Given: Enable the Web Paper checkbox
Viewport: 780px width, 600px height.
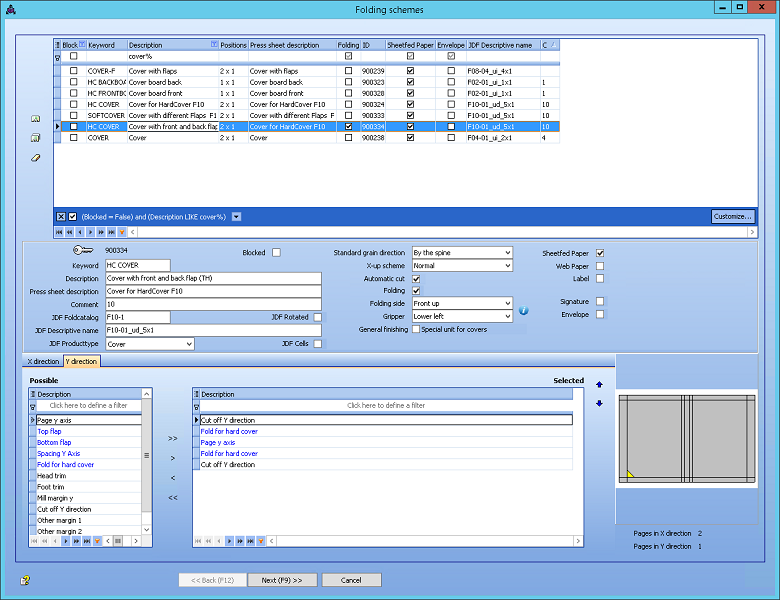Looking at the screenshot, I should tap(600, 266).
